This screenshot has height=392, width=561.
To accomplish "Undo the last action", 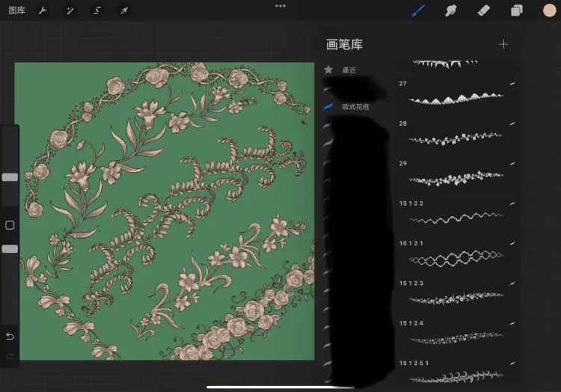I will tap(10, 336).
